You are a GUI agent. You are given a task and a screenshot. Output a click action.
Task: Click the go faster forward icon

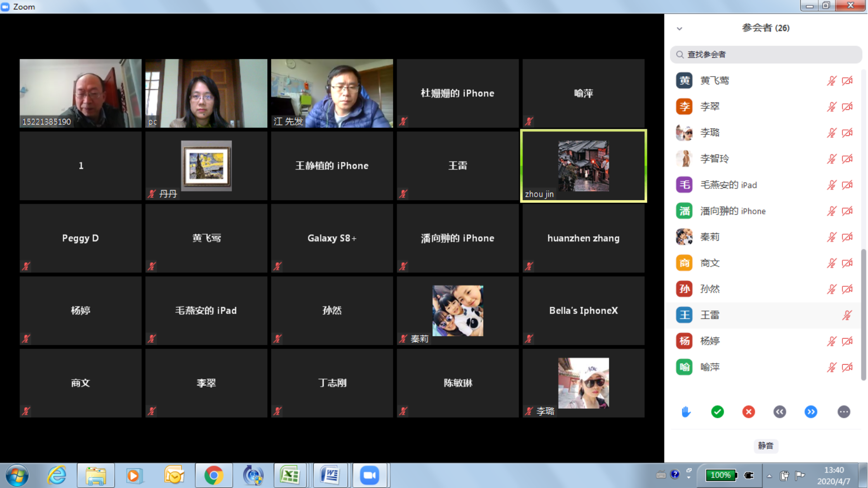pos(810,412)
